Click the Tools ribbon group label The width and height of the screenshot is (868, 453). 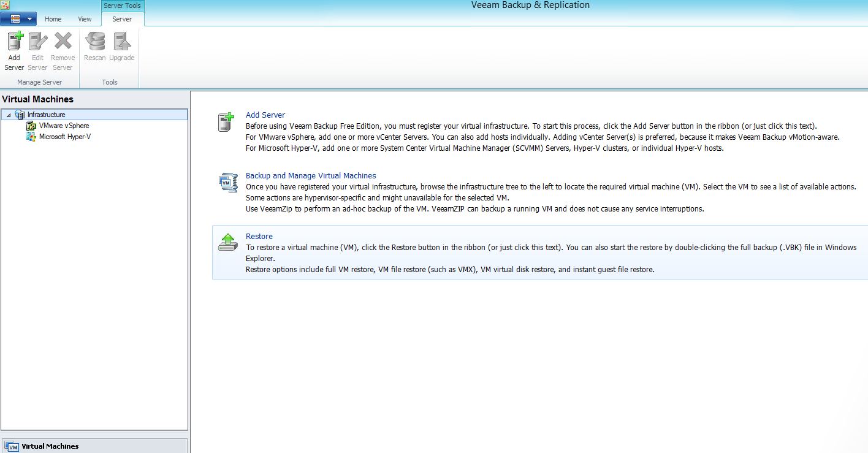(x=110, y=82)
